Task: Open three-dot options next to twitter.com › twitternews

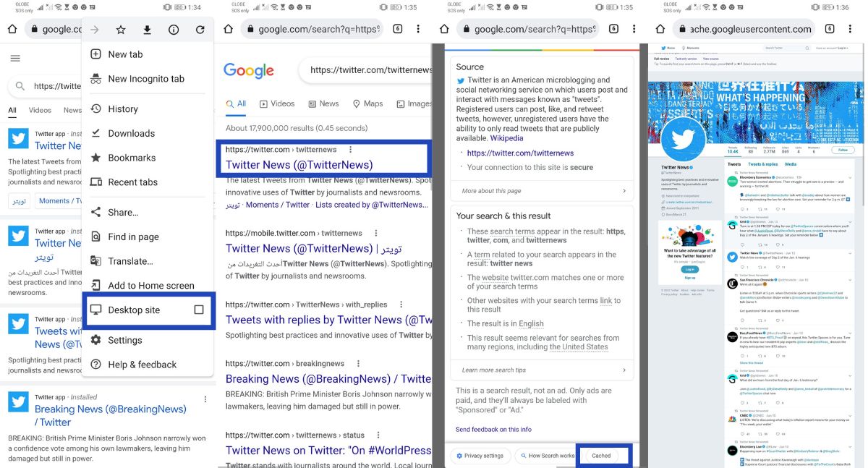Action: click(351, 150)
